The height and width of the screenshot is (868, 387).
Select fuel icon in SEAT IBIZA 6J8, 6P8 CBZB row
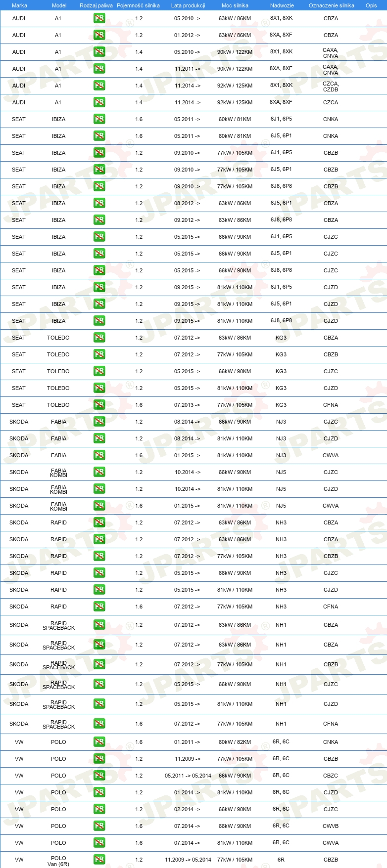point(99,186)
